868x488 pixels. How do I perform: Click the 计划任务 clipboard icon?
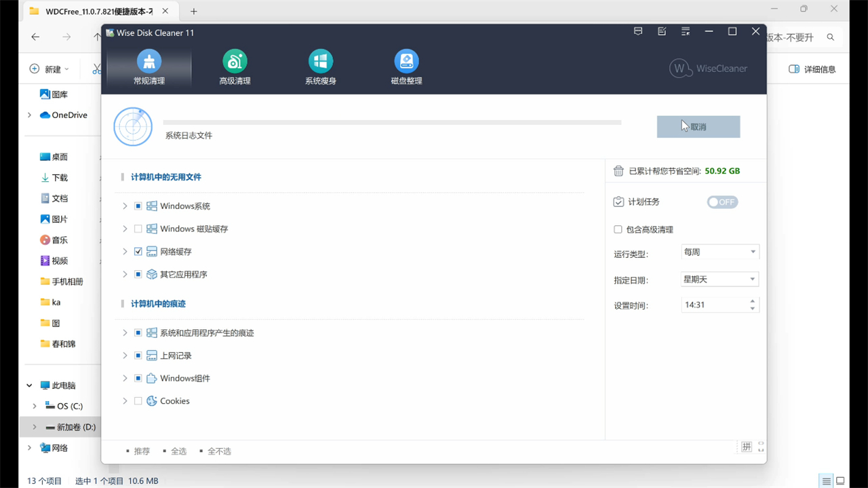(x=618, y=202)
